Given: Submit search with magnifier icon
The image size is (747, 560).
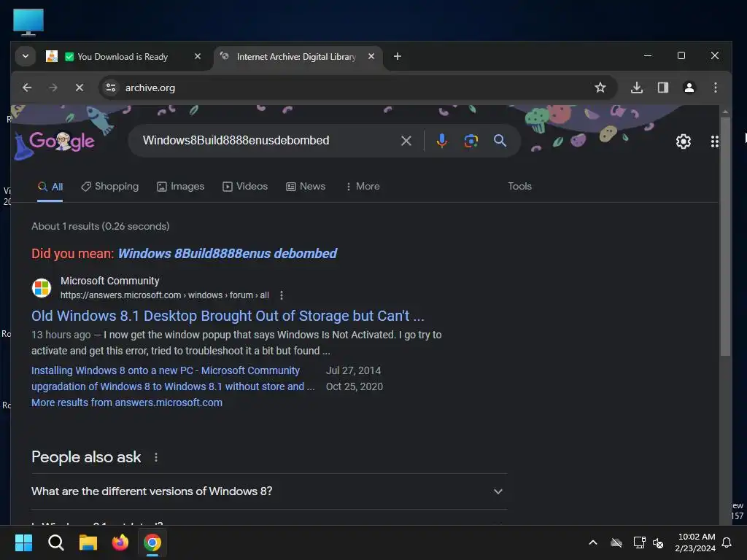Looking at the screenshot, I should [500, 141].
